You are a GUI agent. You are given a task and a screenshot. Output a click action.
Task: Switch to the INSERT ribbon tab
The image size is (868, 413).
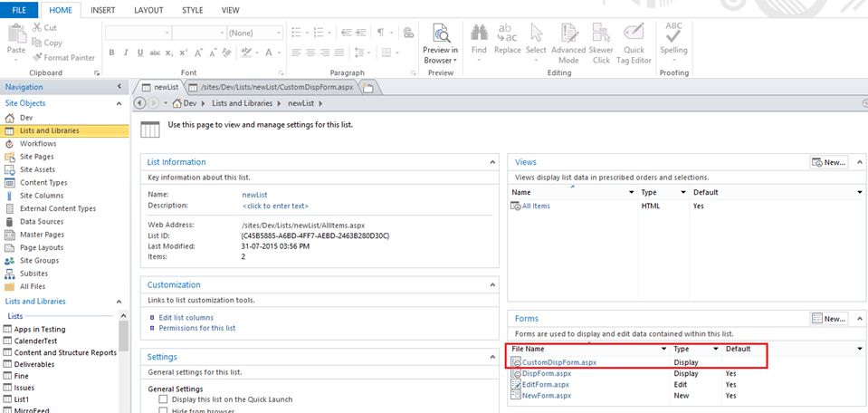pyautogui.click(x=103, y=10)
